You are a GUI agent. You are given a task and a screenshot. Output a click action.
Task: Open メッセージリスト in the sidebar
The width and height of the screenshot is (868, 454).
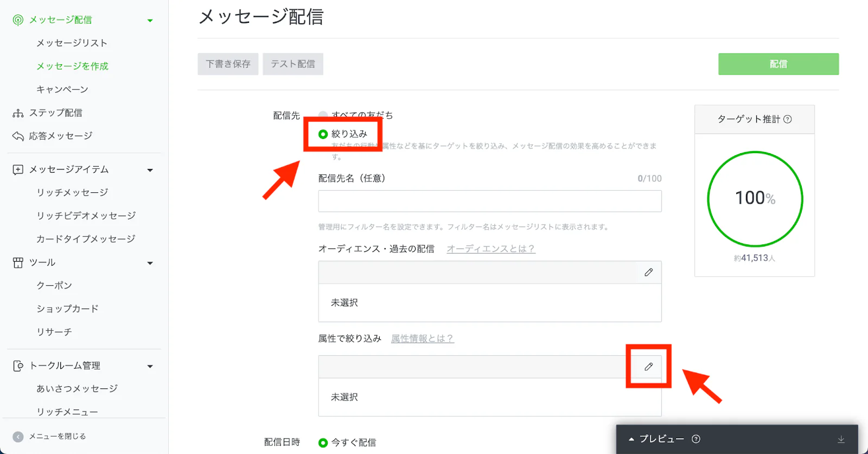click(72, 43)
